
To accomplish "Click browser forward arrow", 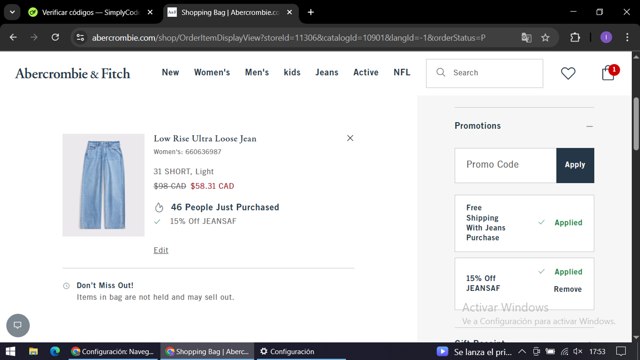I will click(x=34, y=38).
